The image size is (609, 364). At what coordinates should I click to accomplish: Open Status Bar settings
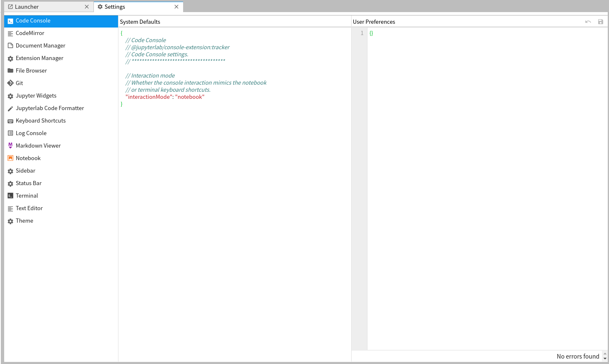[x=61, y=183]
